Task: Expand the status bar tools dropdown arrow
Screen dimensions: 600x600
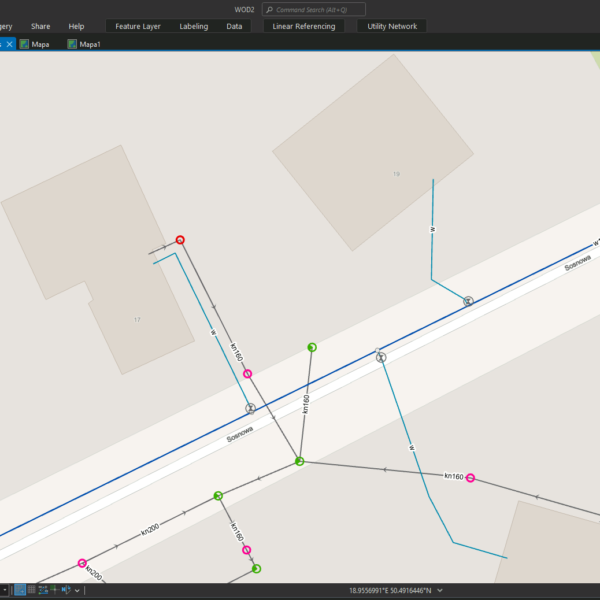Action: point(78,590)
